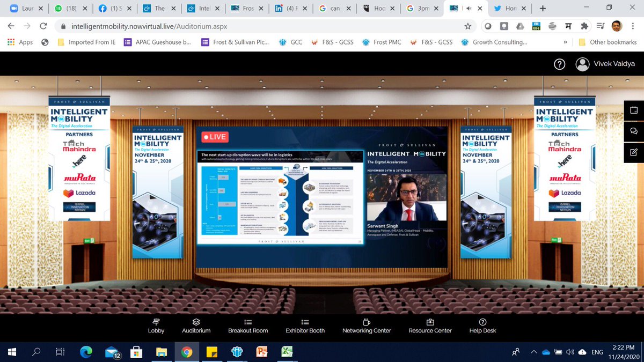644x362 pixels.
Task: Open the volume control in the tray
Action: pos(570,352)
